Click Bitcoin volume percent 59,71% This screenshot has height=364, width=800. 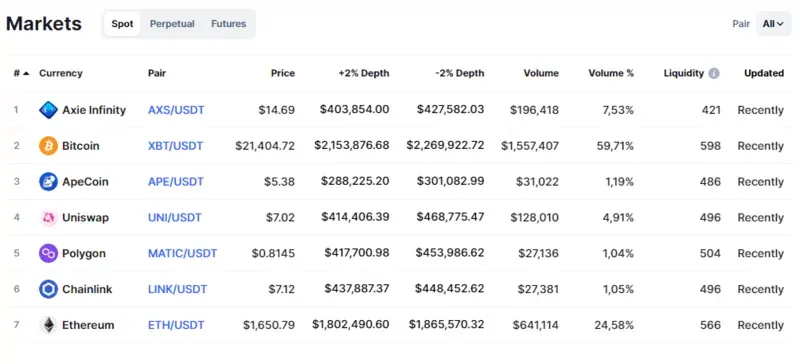click(x=615, y=146)
